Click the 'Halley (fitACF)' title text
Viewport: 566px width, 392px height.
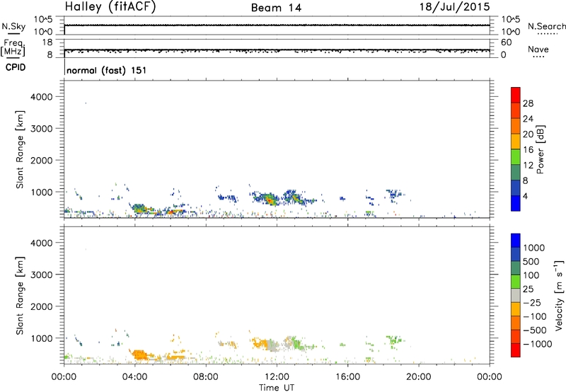point(110,7)
